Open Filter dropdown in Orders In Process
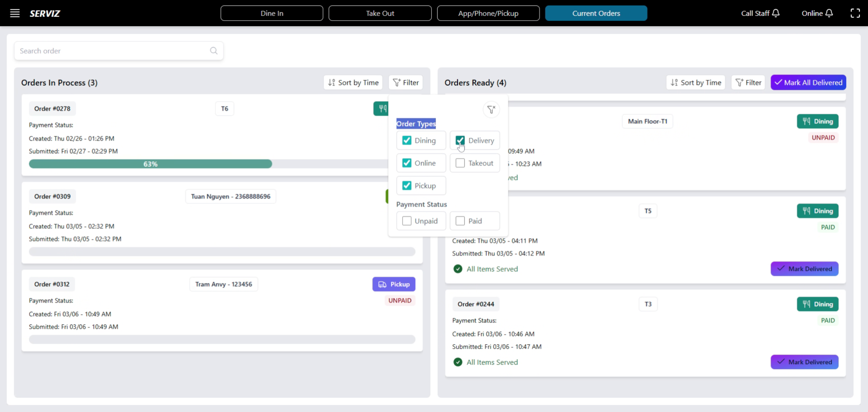Image resolution: width=868 pixels, height=412 pixels. pyautogui.click(x=405, y=83)
